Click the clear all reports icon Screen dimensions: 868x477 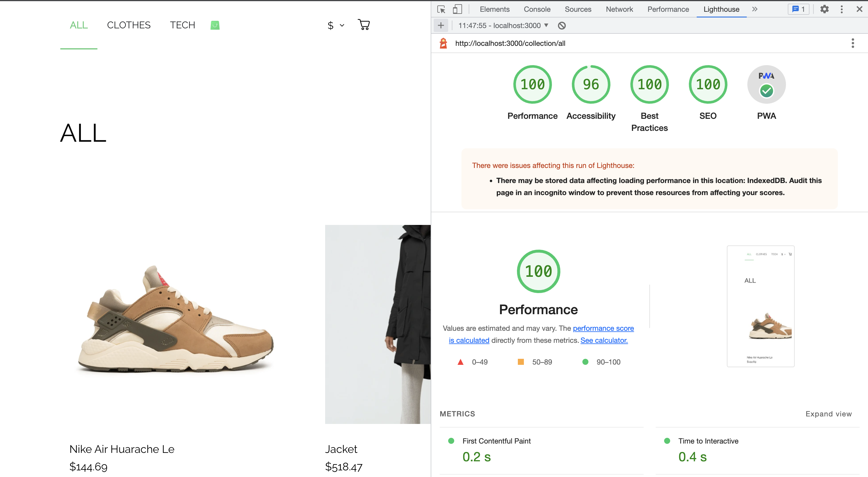tap(562, 26)
